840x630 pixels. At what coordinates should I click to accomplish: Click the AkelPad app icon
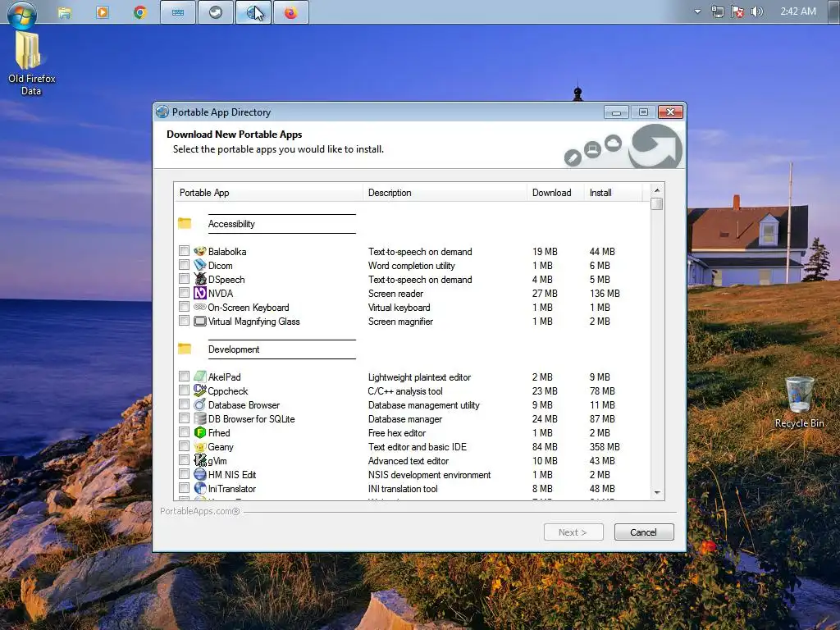point(200,377)
